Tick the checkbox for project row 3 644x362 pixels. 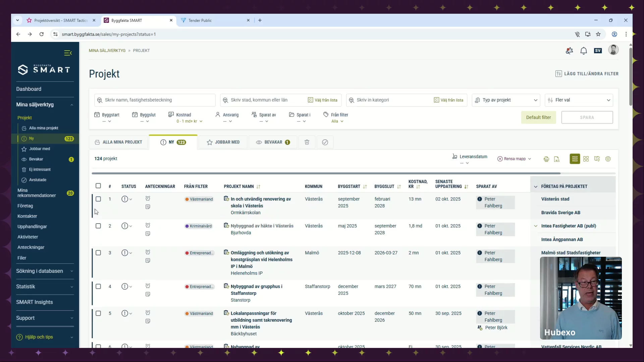[98, 253]
